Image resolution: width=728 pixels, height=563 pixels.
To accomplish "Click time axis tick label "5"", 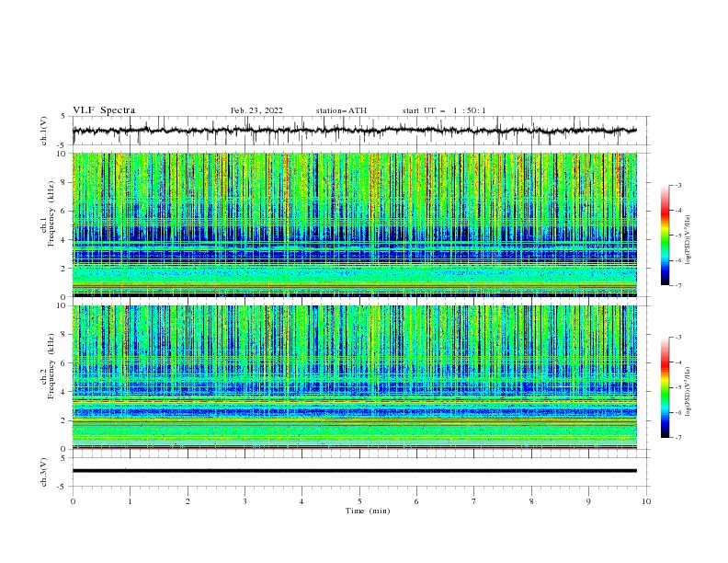I will tap(359, 501).
